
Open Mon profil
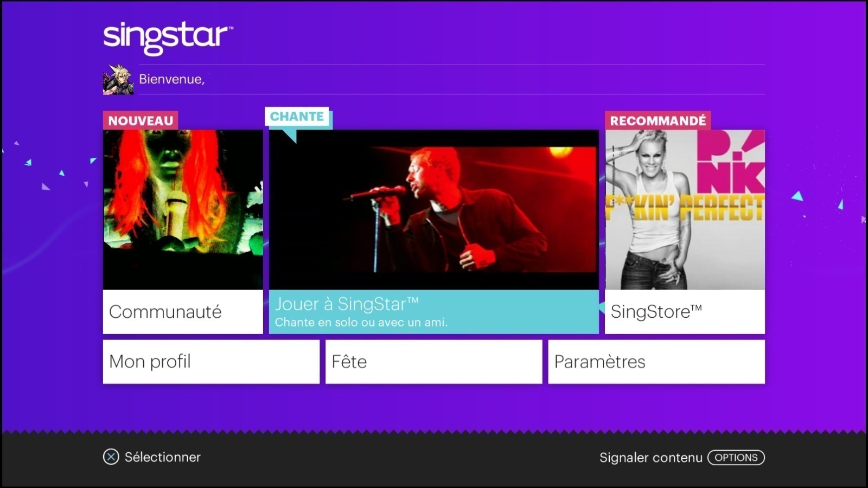click(x=211, y=362)
